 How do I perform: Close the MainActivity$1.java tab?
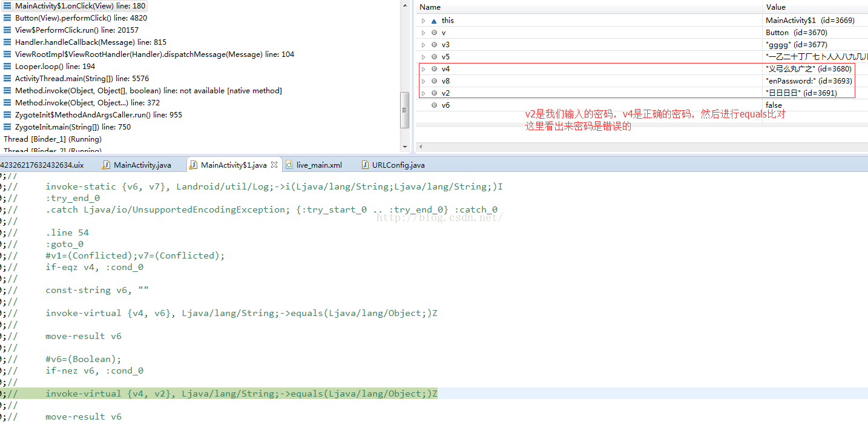[x=274, y=165]
